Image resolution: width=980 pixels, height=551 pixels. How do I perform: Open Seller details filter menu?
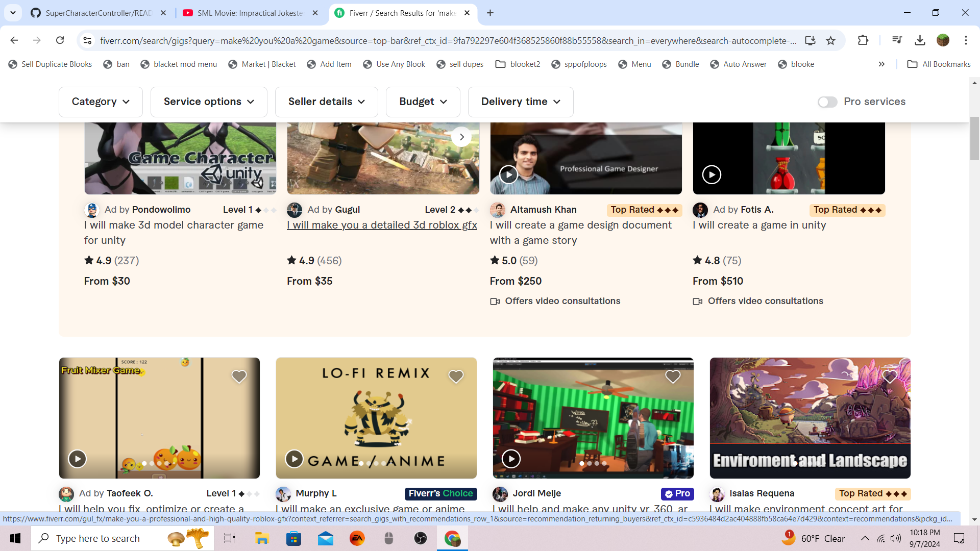(326, 102)
